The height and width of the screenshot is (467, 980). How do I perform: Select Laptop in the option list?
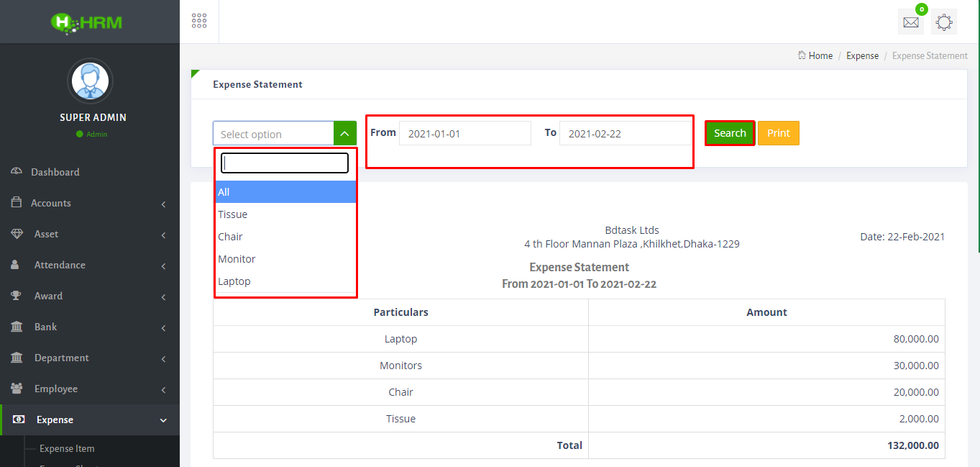pyautogui.click(x=234, y=281)
